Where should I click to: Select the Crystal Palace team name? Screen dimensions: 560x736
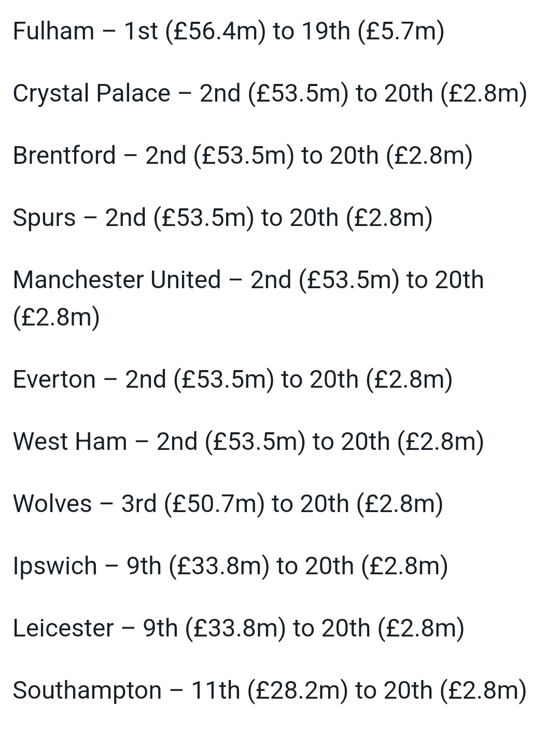tap(91, 93)
